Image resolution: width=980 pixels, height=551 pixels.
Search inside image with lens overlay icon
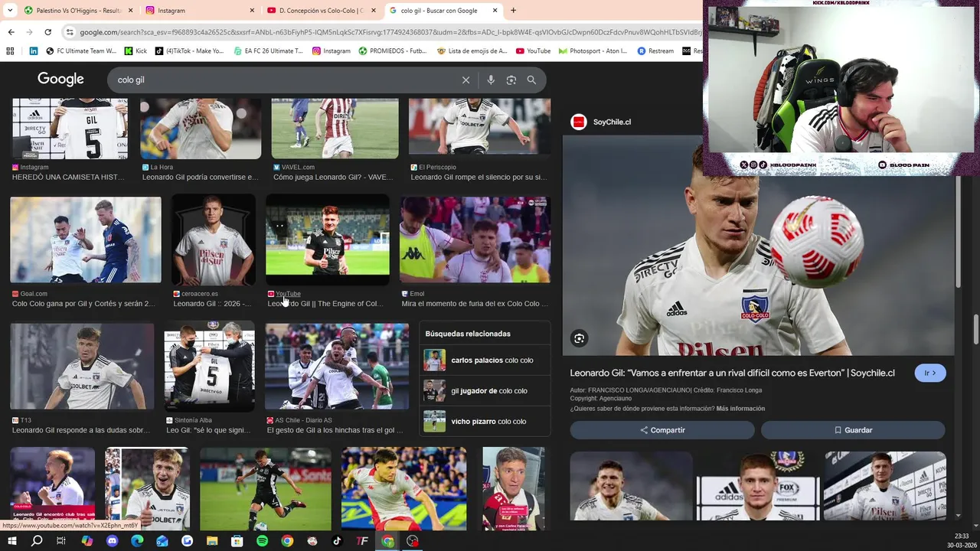point(580,338)
